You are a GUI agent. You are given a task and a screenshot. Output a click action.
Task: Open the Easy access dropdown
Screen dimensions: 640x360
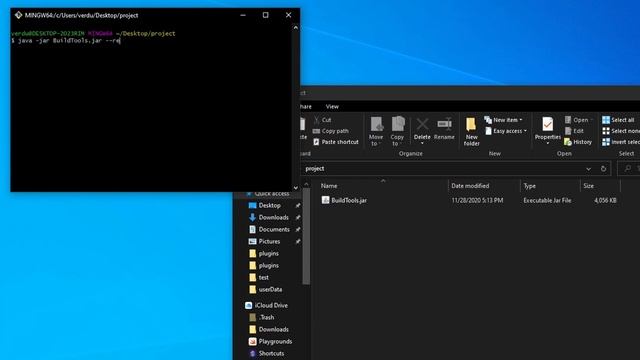click(x=506, y=131)
